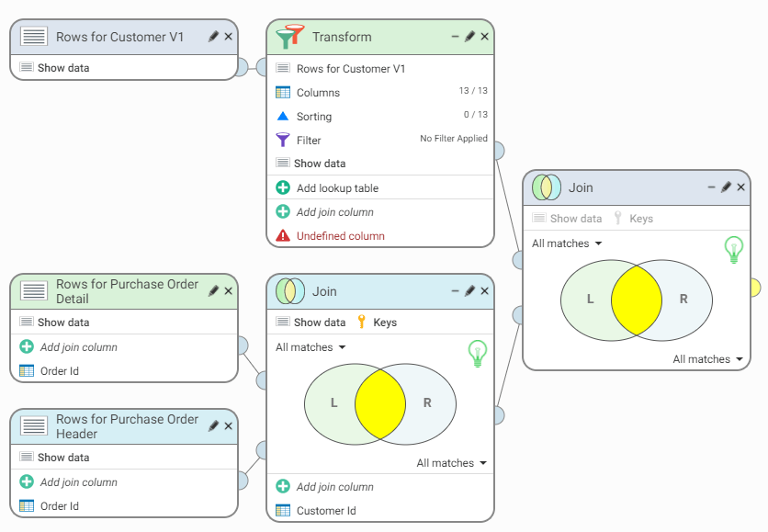Click the lightbulb icon in right Join node
This screenshot has height=532, width=768.
coord(733,249)
